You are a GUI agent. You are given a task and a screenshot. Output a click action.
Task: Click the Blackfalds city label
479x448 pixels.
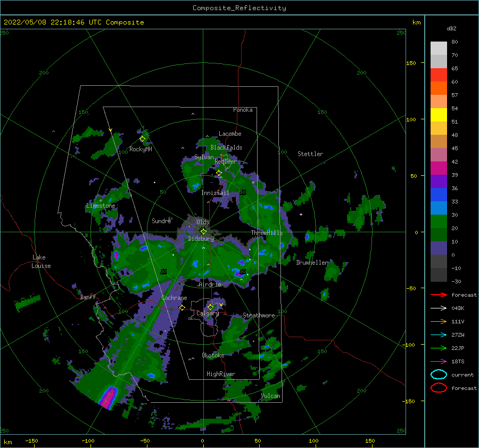pyautogui.click(x=226, y=148)
